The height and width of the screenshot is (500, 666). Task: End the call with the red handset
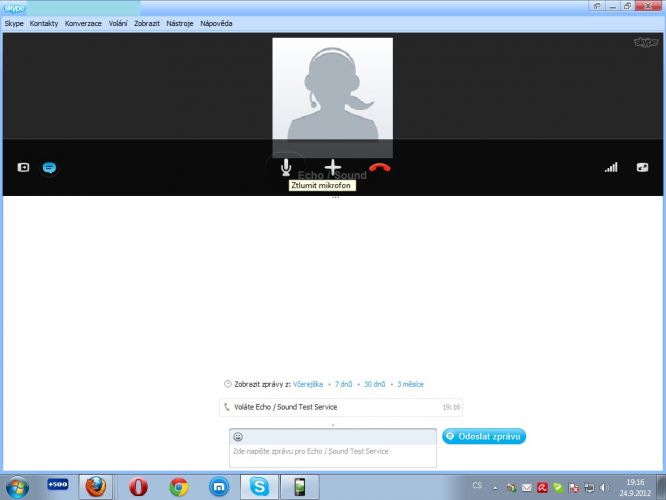tap(380, 168)
